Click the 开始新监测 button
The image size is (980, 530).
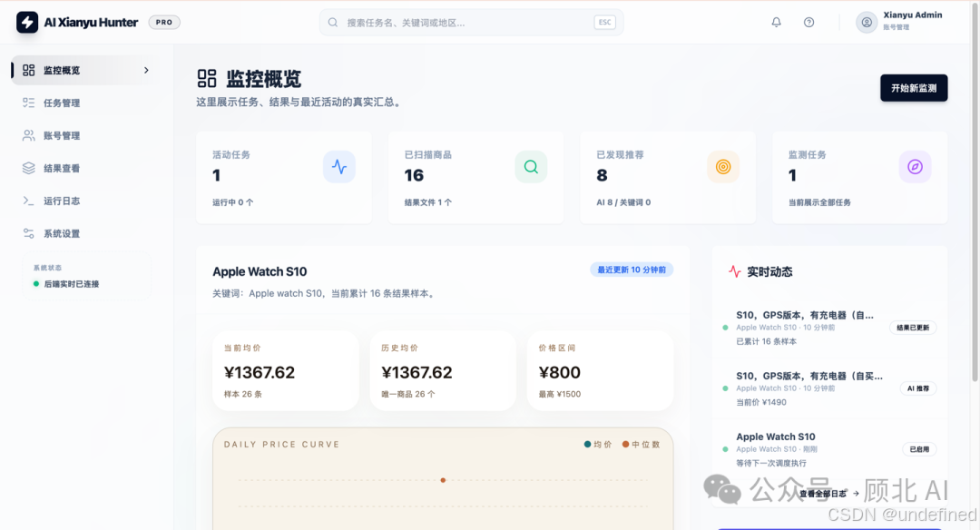tap(914, 88)
